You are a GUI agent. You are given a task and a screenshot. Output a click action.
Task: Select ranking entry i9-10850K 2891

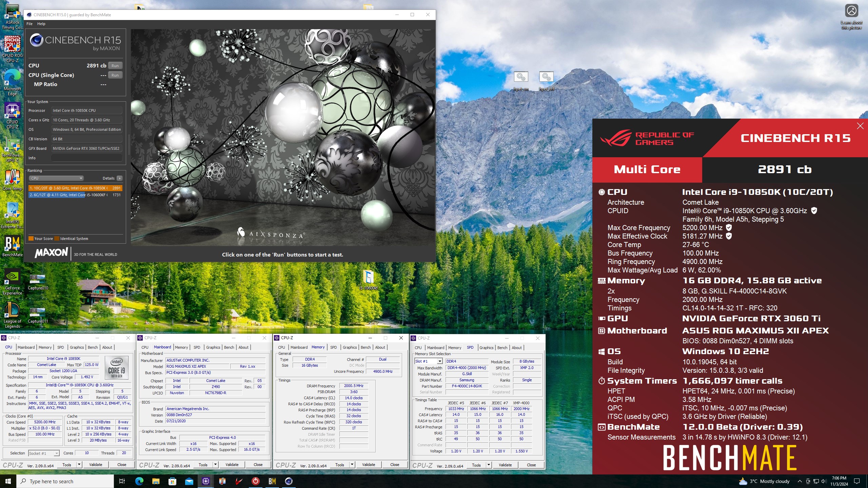75,188
